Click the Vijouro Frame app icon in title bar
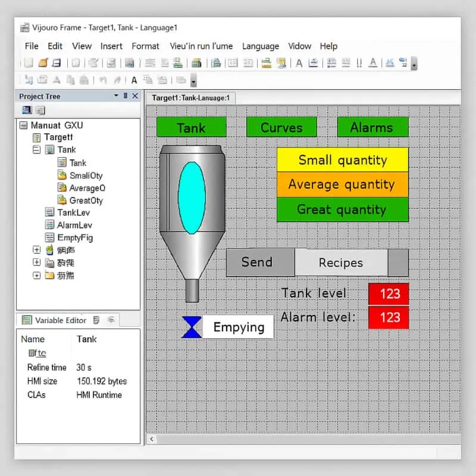The height and width of the screenshot is (476, 476). 24,27
